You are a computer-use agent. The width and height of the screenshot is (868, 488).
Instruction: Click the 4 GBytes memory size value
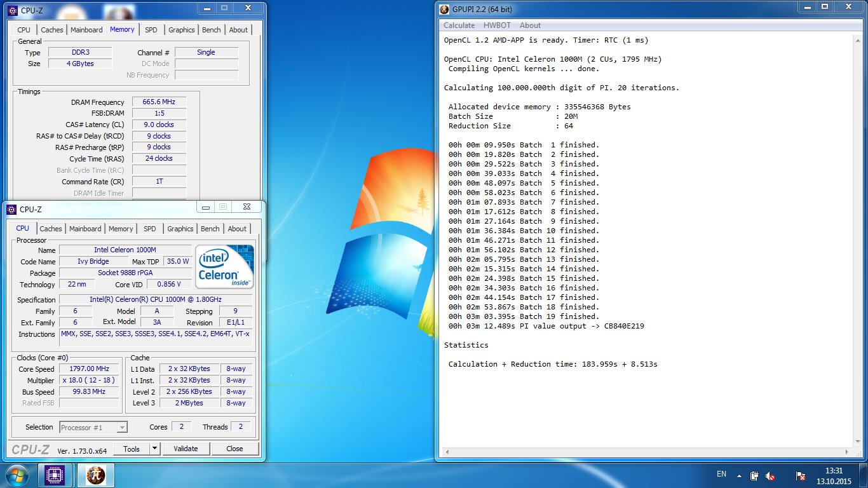[80, 64]
